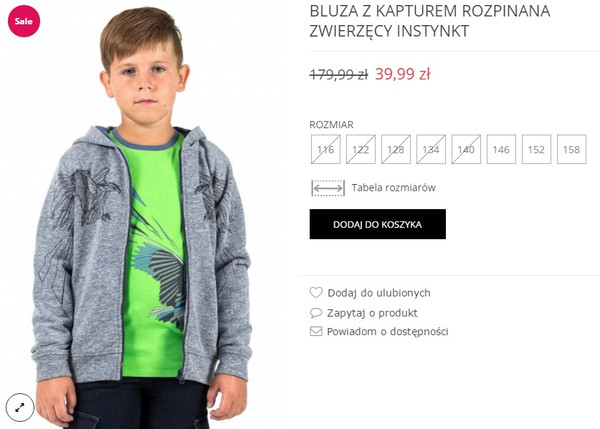Click the heart icon for favorites
This screenshot has height=429, width=600.
click(x=316, y=293)
